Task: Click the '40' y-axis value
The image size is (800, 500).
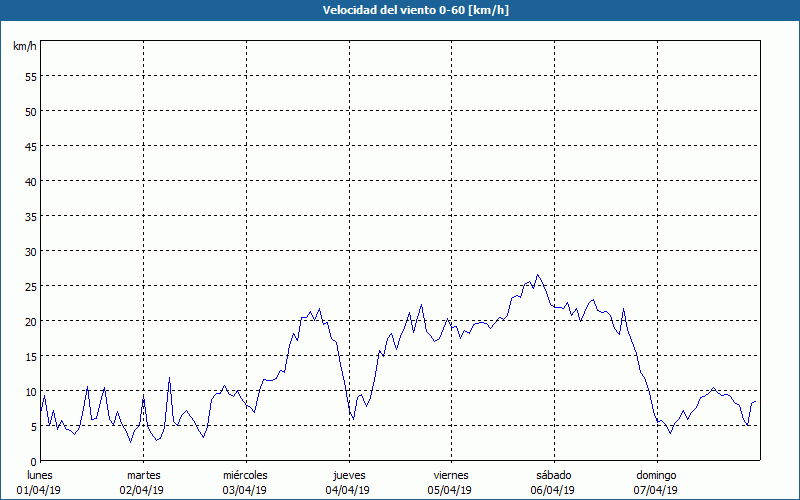Action: click(x=31, y=182)
